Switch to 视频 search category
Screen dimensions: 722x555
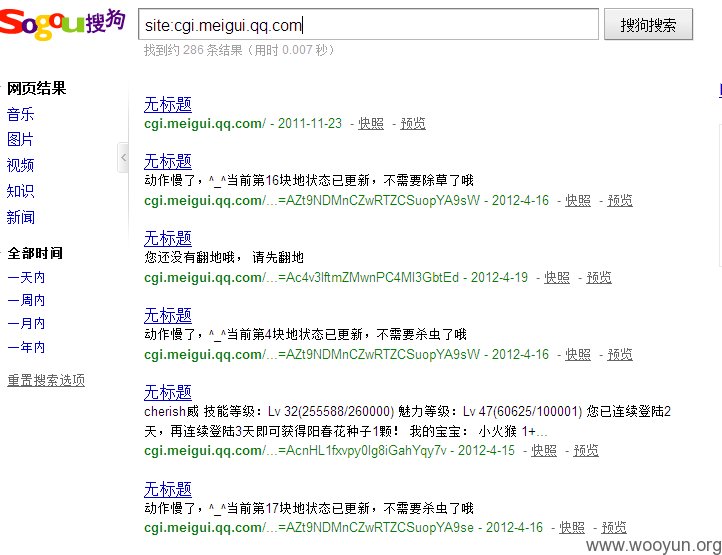tap(21, 165)
